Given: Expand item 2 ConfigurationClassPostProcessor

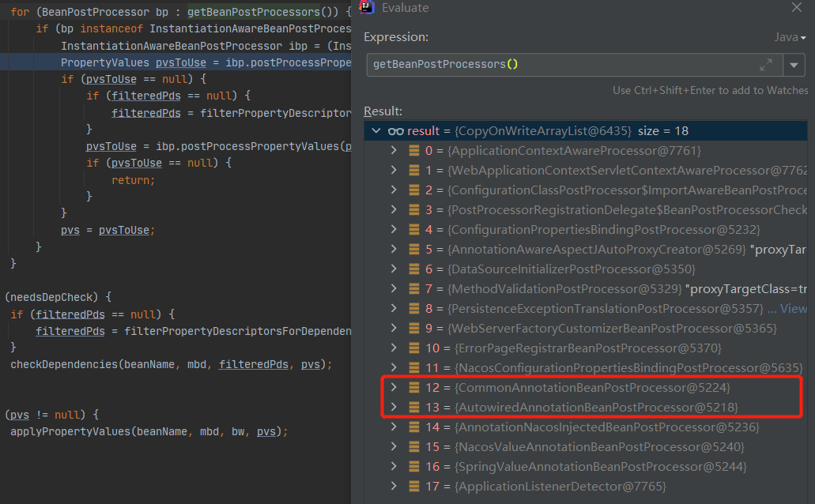Looking at the screenshot, I should (394, 190).
